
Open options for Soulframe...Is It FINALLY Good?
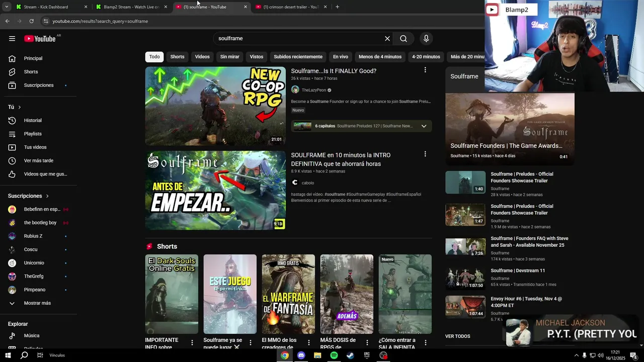click(425, 70)
